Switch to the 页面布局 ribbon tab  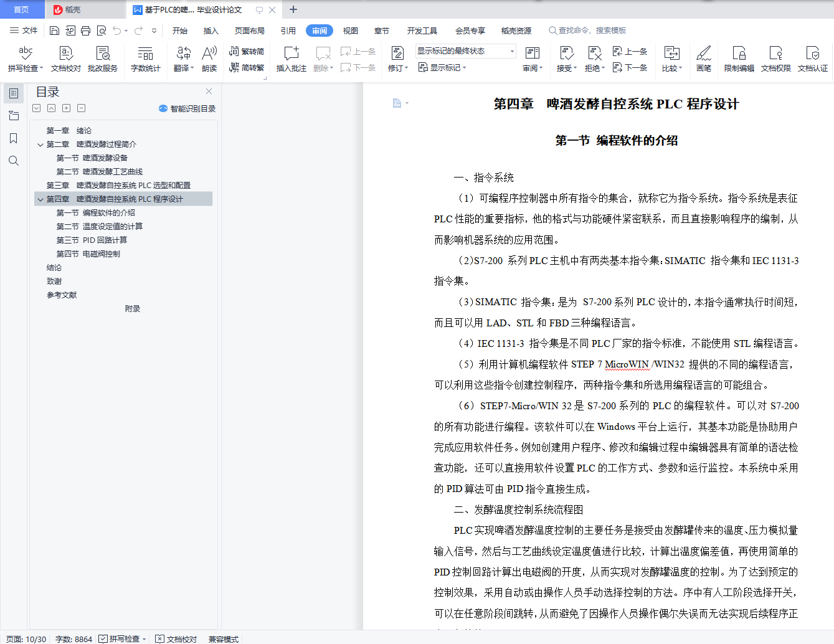[250, 31]
